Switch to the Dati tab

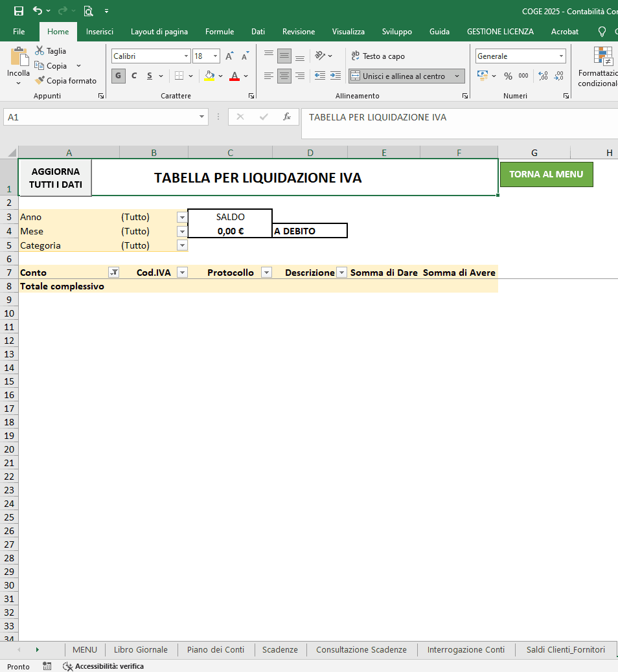(x=258, y=32)
